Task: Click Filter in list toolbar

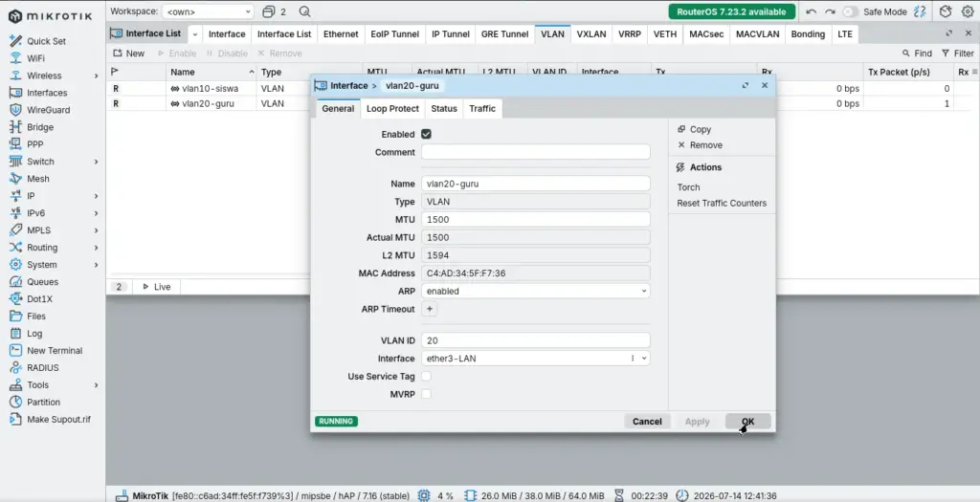Action: click(957, 54)
